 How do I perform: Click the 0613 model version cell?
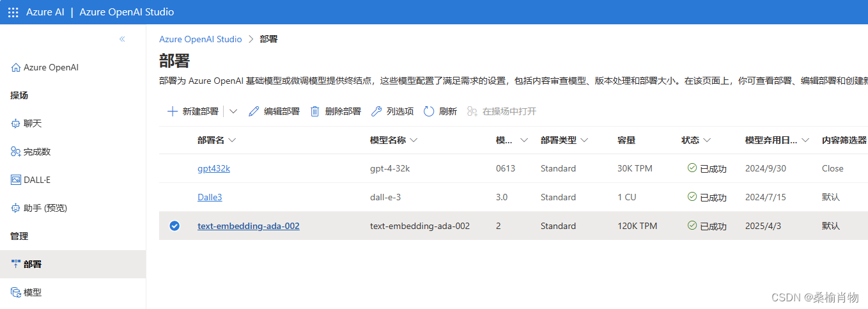point(506,168)
